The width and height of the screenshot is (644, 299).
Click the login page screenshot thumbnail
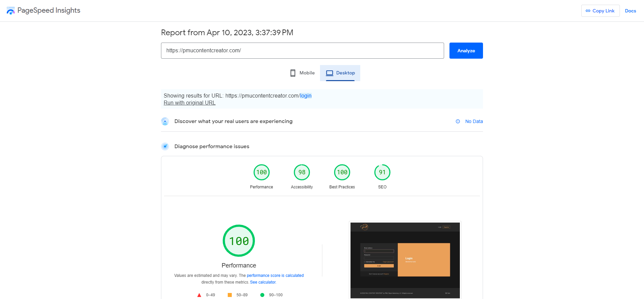tap(405, 260)
